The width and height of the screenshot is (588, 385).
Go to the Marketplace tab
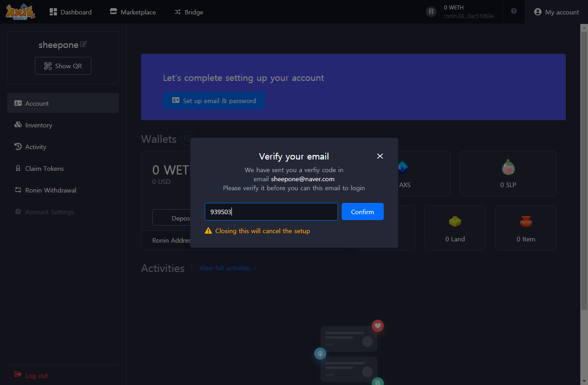pos(133,12)
